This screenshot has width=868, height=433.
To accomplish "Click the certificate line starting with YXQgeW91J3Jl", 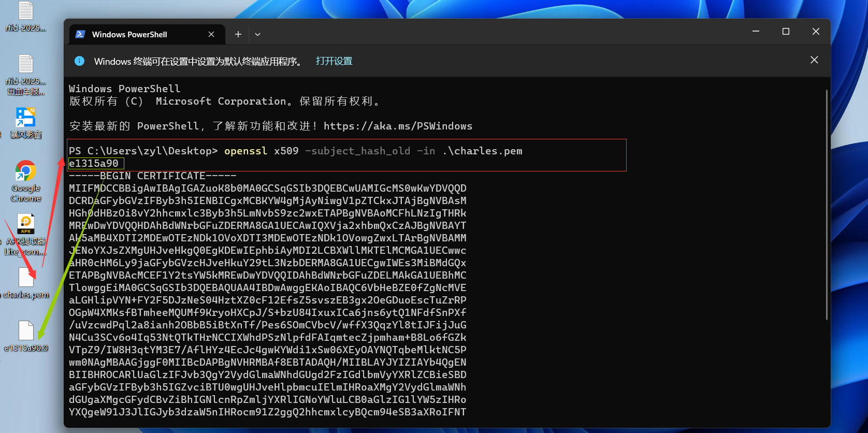I will (x=268, y=412).
